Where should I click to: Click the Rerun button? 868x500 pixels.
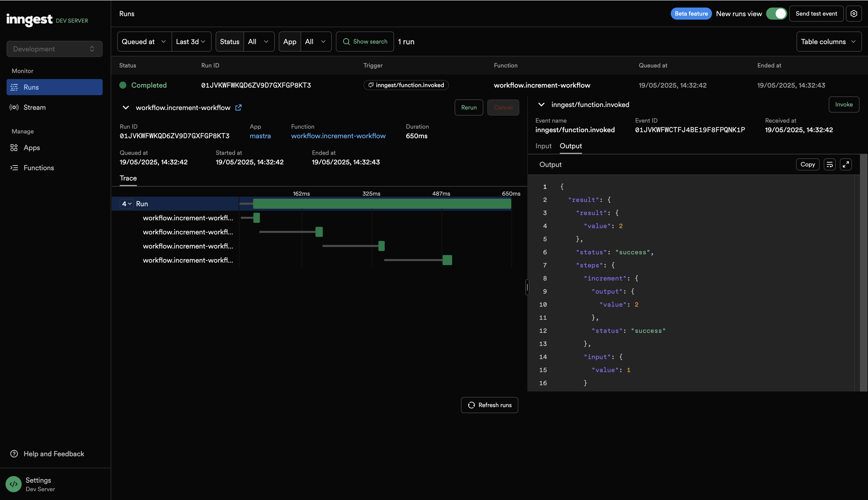tap(469, 108)
